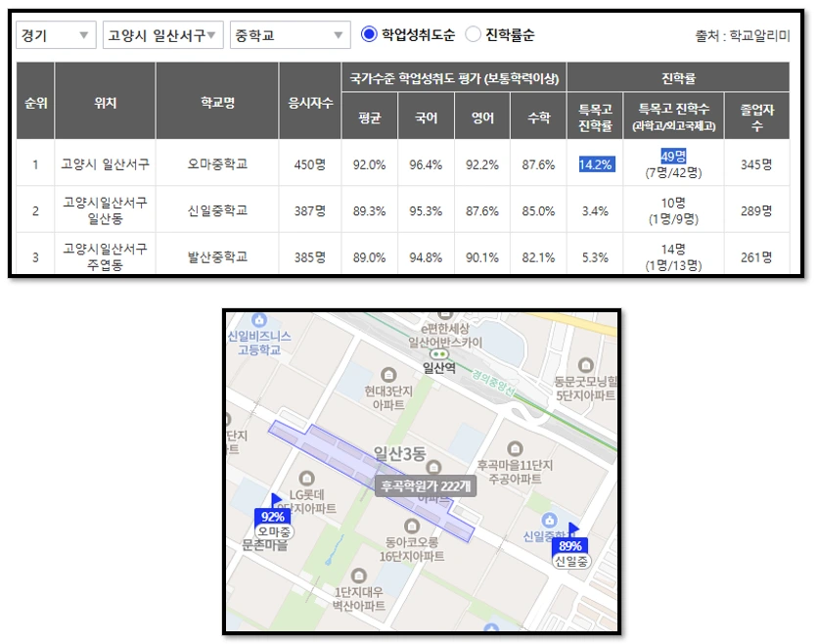Click the 후곡학원가 222개 map label
The width and height of the screenshot is (817, 644).
(x=426, y=486)
